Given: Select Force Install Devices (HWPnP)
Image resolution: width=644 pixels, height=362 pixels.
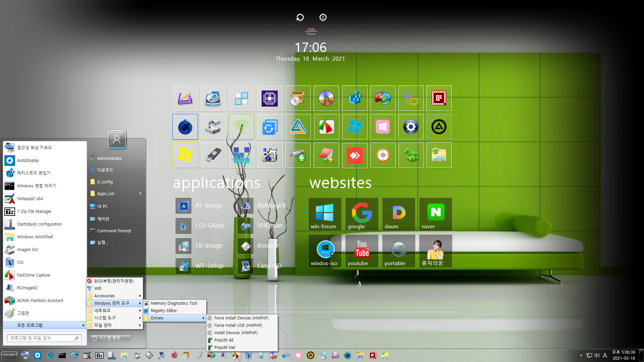Looking at the screenshot, I should click(x=242, y=318).
